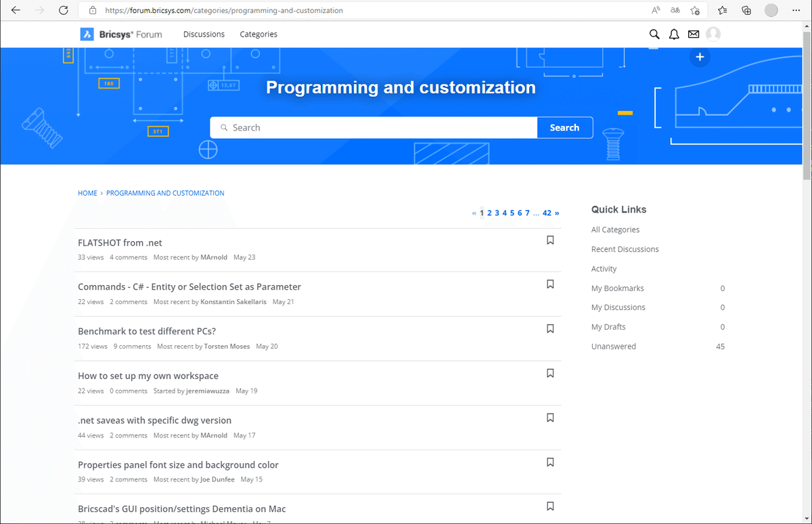Click the browser forward arrow
Image resolution: width=812 pixels, height=524 pixels.
pos(40,10)
